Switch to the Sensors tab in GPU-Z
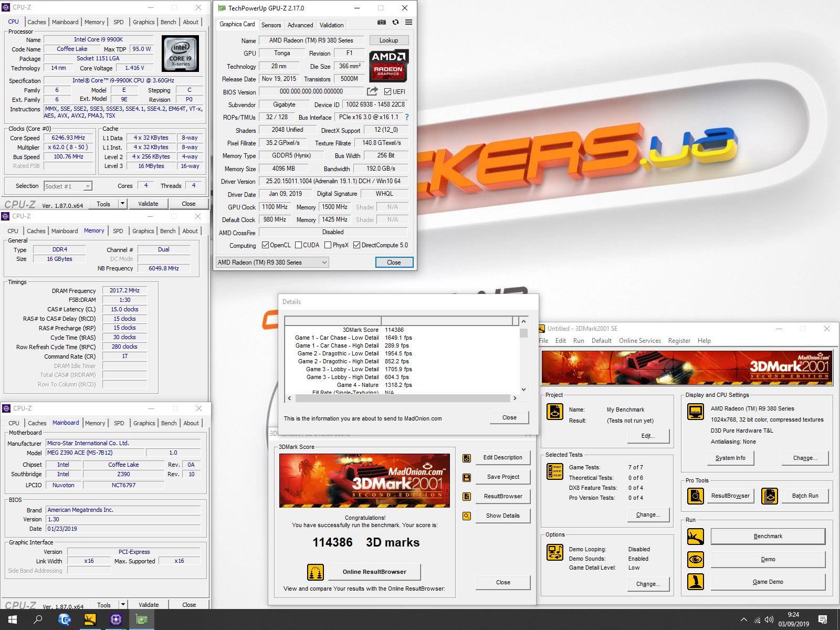The height and width of the screenshot is (630, 840). 271,25
